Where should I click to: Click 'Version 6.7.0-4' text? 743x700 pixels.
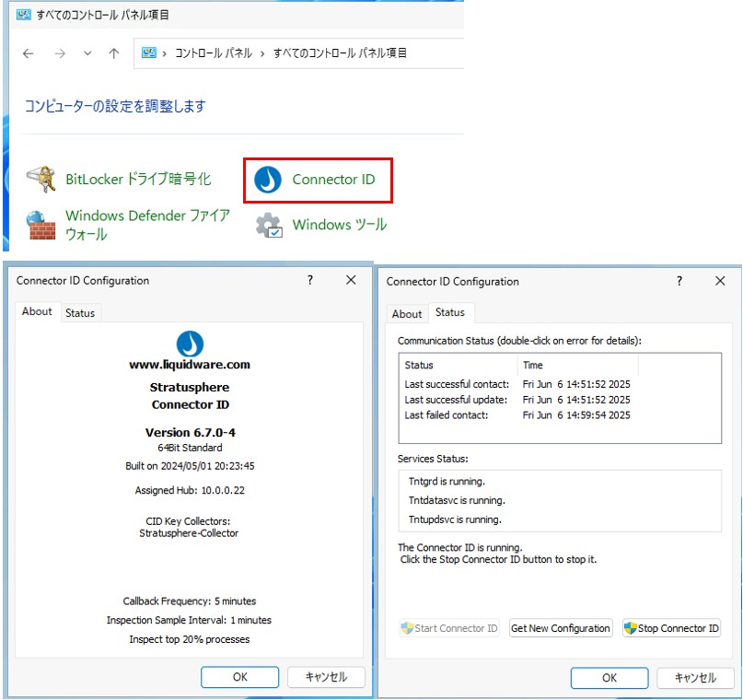click(190, 432)
